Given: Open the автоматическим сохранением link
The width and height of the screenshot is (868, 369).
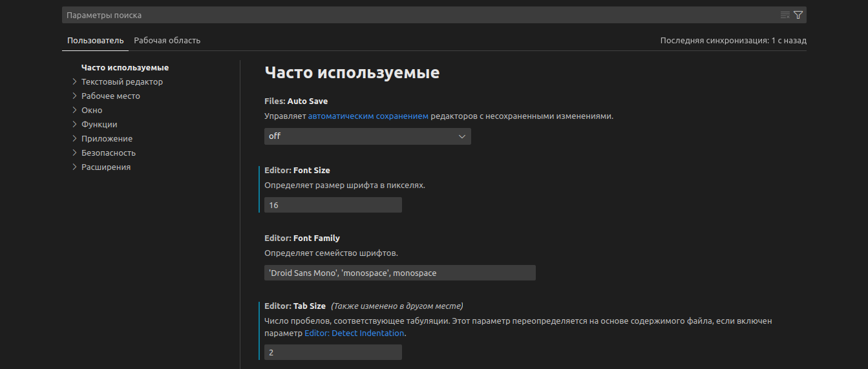Looking at the screenshot, I should point(368,116).
